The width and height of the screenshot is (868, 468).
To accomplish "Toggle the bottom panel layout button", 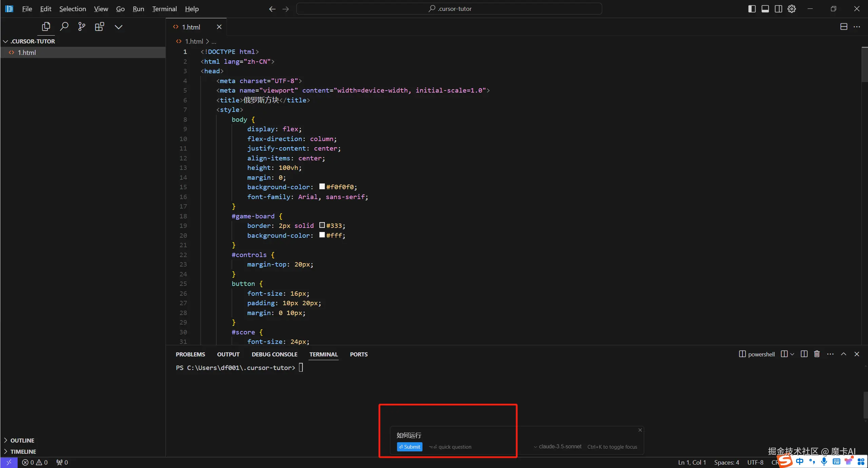I will tap(765, 9).
